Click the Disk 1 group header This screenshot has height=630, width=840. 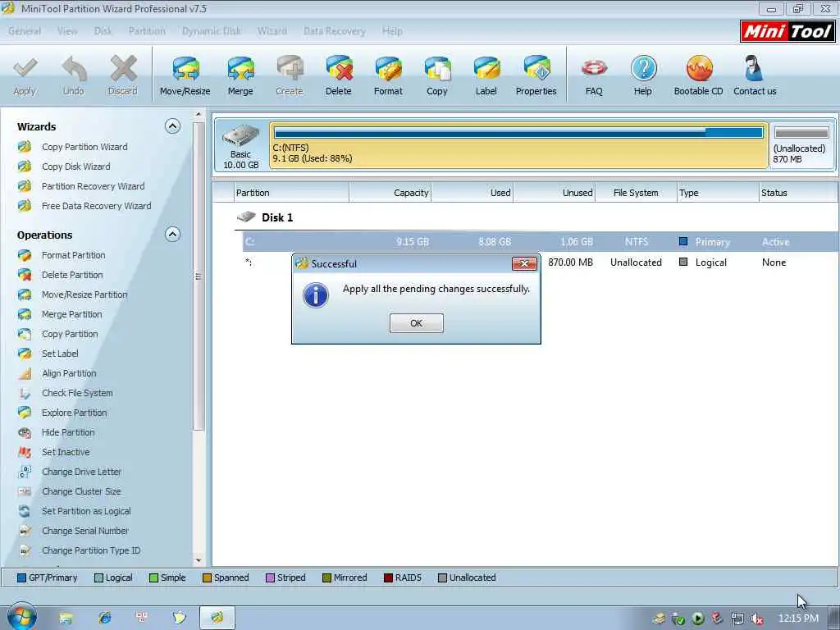coord(277,217)
